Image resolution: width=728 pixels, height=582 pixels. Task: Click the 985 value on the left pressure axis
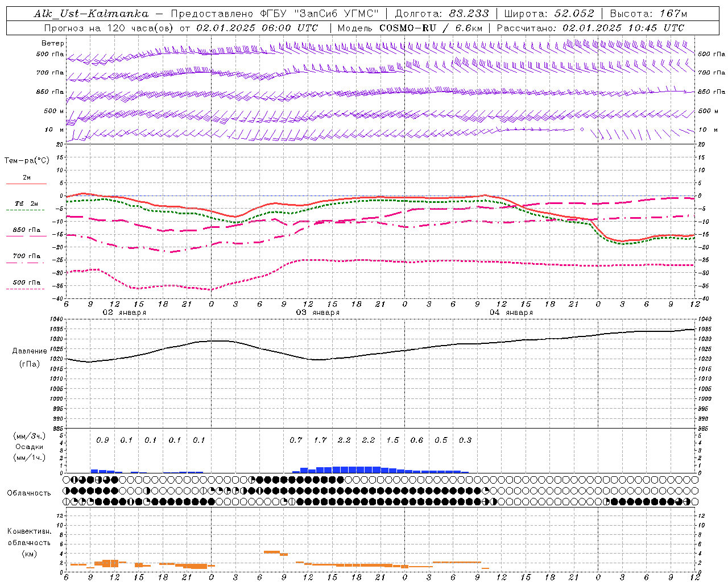click(x=59, y=429)
